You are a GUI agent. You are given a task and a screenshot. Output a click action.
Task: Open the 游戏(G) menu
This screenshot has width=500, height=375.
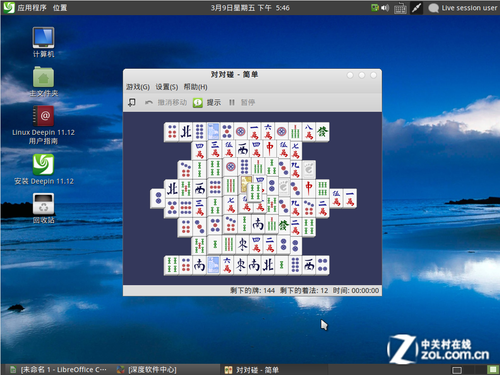pos(138,87)
